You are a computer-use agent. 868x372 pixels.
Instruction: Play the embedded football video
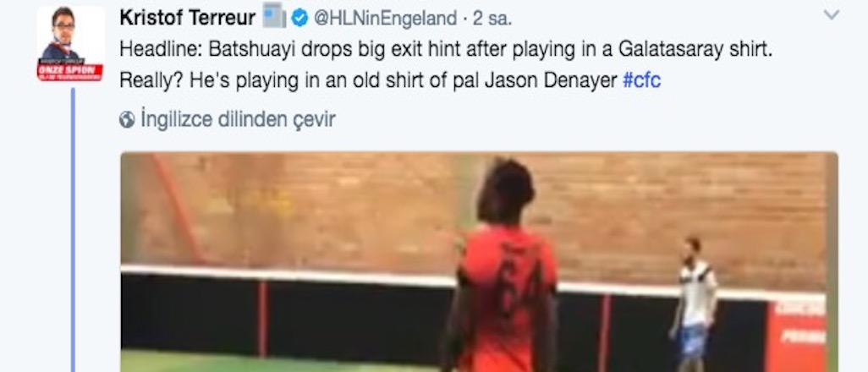(479, 262)
